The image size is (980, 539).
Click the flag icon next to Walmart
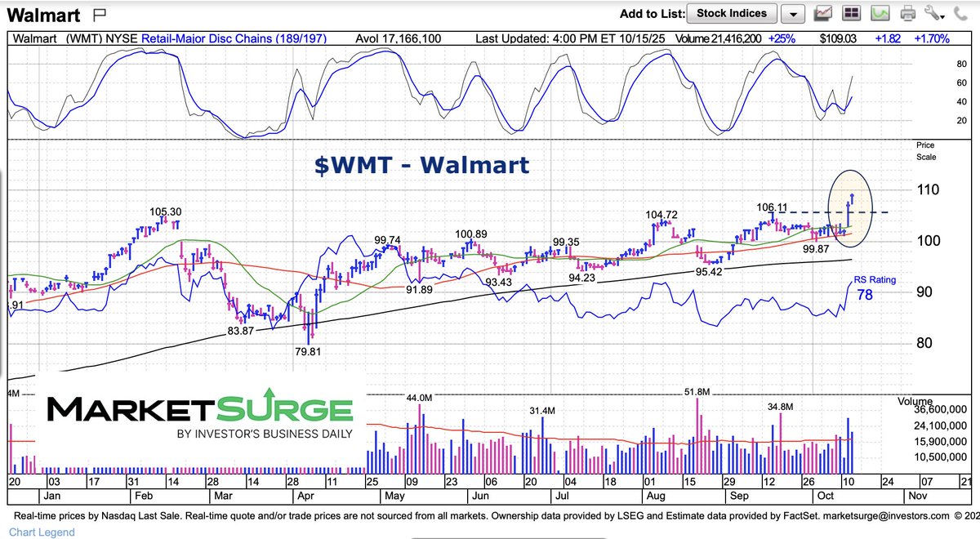click(100, 14)
